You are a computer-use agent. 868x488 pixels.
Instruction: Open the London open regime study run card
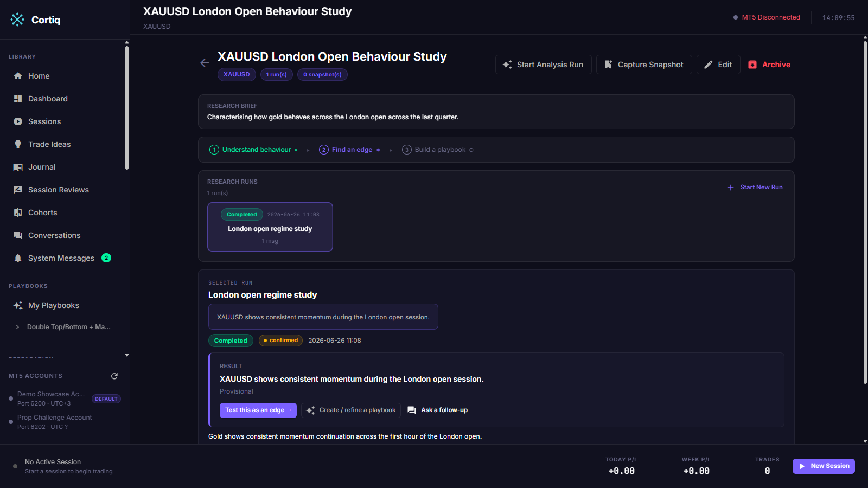click(x=270, y=227)
